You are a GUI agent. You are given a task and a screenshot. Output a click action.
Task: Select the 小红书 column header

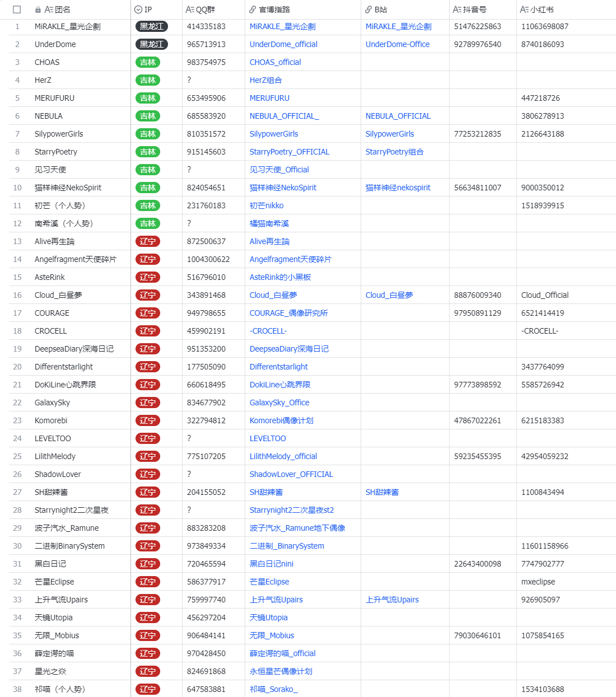pyautogui.click(x=542, y=10)
